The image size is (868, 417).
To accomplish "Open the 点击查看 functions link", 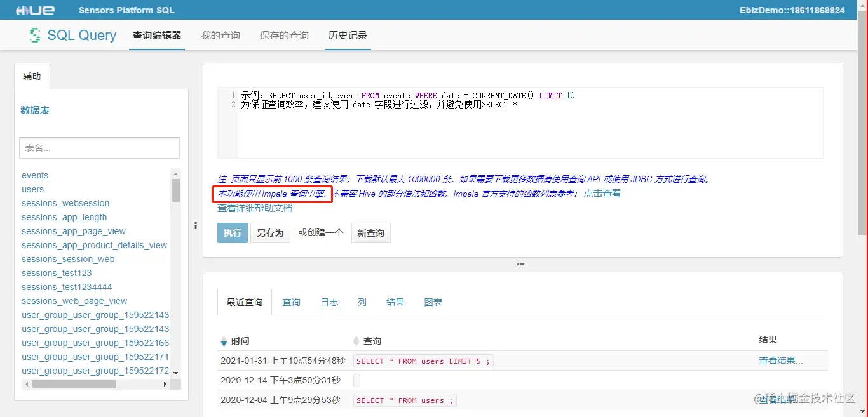I will [602, 194].
